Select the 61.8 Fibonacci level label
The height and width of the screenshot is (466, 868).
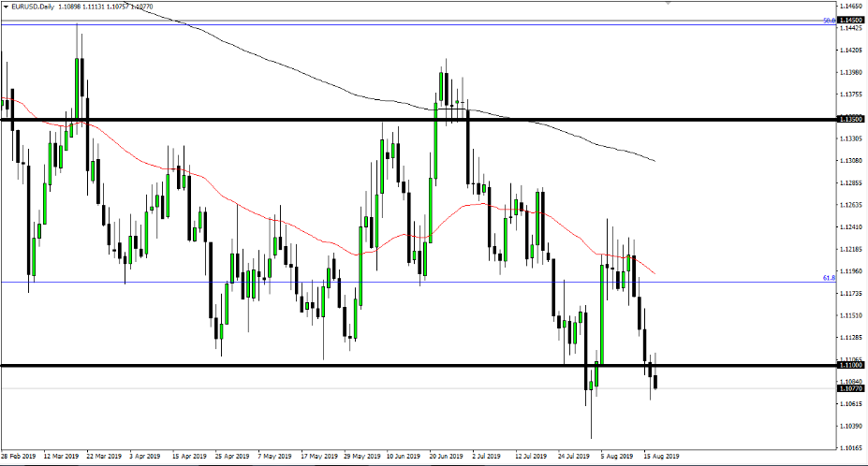pos(829,278)
